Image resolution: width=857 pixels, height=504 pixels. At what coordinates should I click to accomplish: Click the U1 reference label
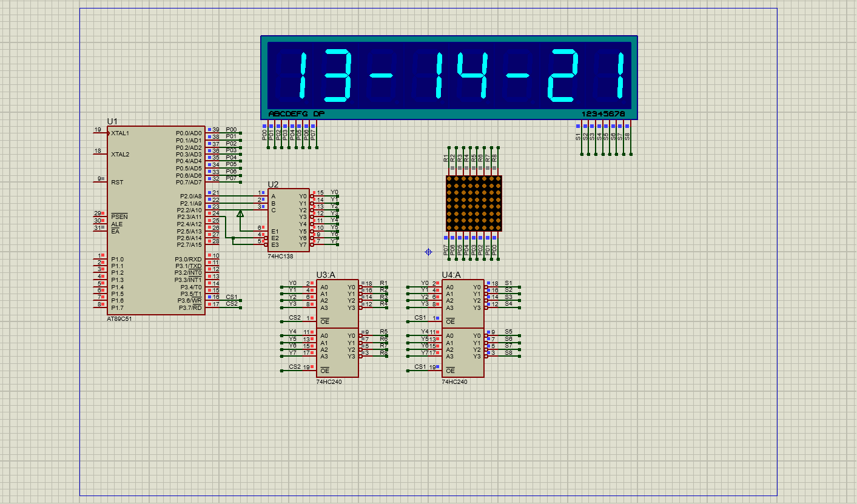(x=112, y=121)
